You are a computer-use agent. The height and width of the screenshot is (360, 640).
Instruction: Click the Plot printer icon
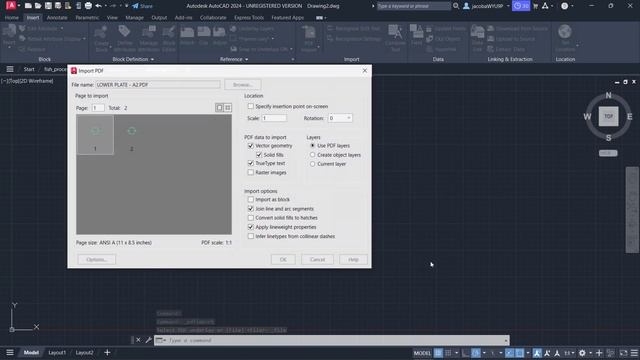click(88, 6)
